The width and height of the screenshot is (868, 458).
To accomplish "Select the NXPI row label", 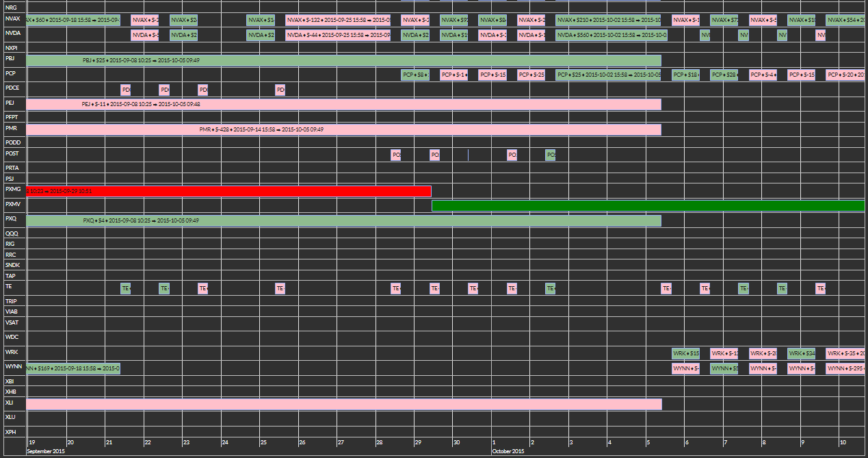I will (x=12, y=48).
